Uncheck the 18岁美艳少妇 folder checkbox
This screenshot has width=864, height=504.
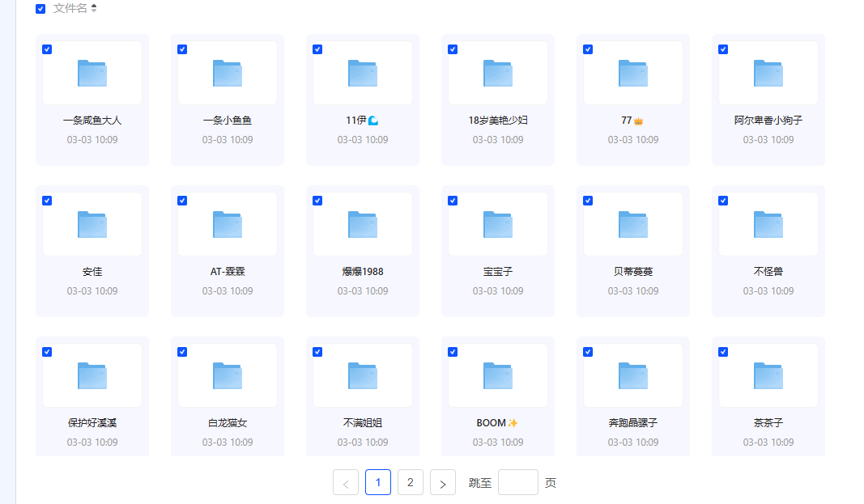point(453,49)
